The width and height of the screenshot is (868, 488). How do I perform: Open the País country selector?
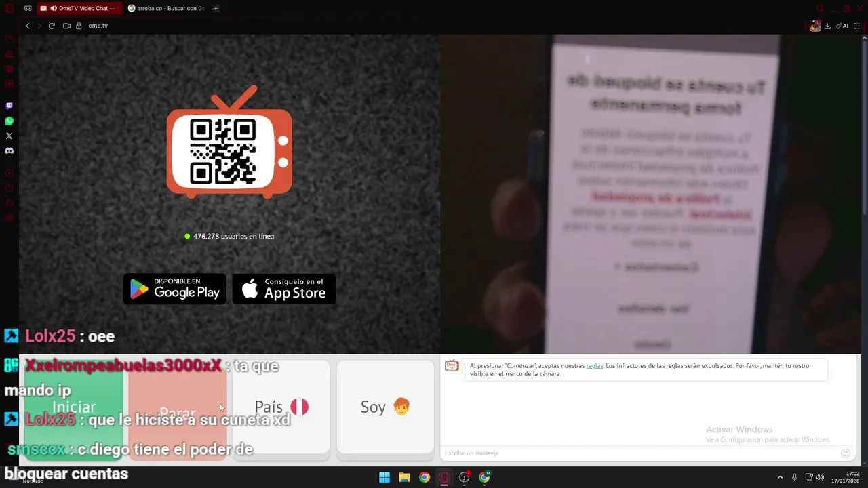[281, 407]
